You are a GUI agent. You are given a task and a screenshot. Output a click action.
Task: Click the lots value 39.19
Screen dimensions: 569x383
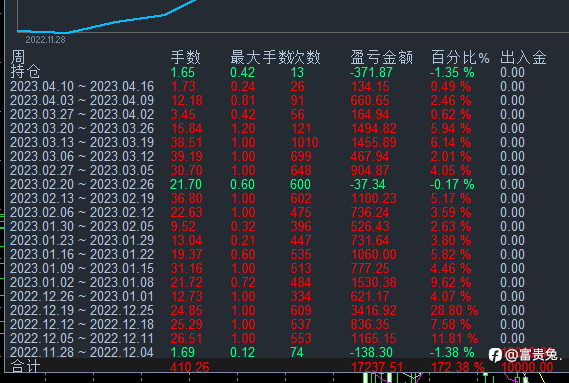(186, 156)
